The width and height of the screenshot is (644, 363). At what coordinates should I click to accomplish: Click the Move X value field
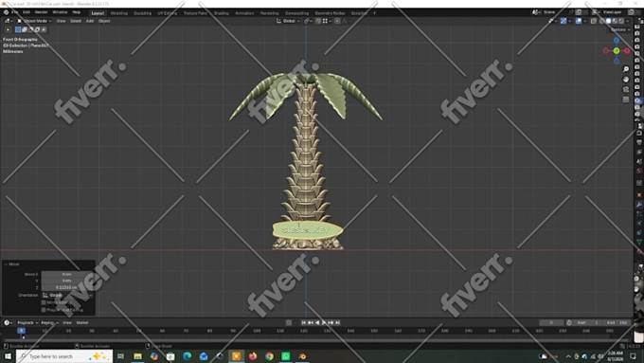67,274
